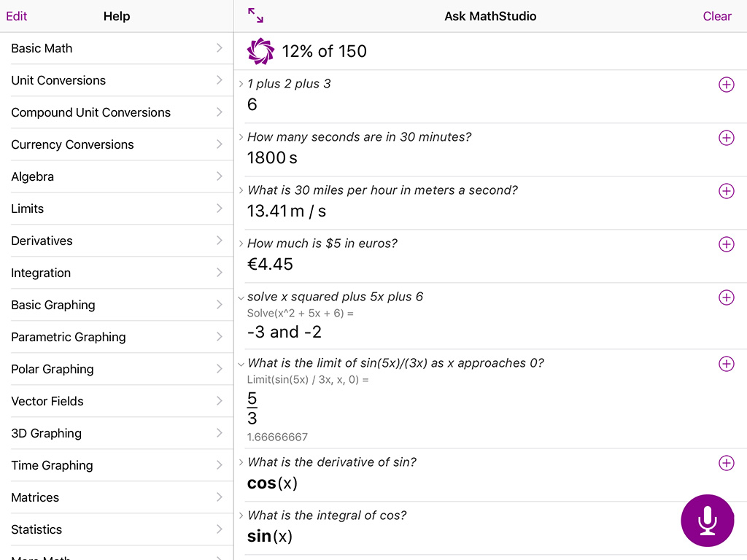Image resolution: width=747 pixels, height=560 pixels.
Task: Tap the plus icon for the derivative of sin
Action: click(726, 463)
